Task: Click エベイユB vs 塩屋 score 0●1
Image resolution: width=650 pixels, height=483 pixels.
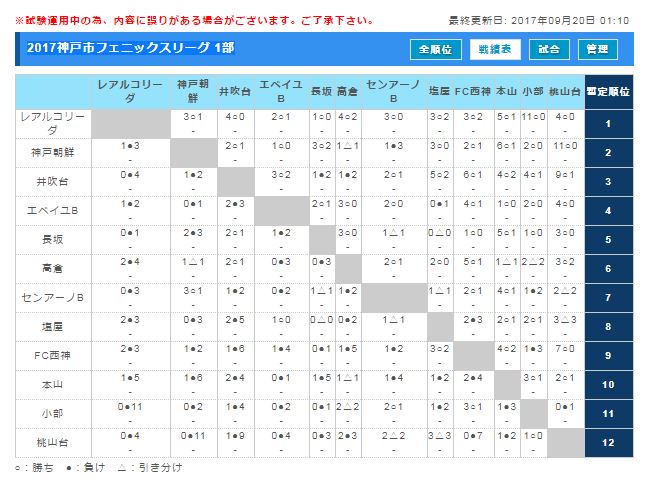Action: [439, 204]
